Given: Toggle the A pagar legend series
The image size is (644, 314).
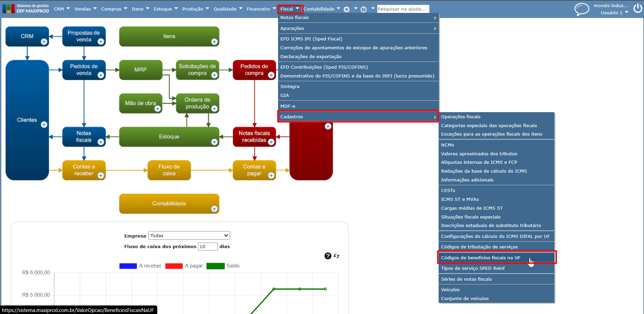Looking at the screenshot, I should [184, 266].
